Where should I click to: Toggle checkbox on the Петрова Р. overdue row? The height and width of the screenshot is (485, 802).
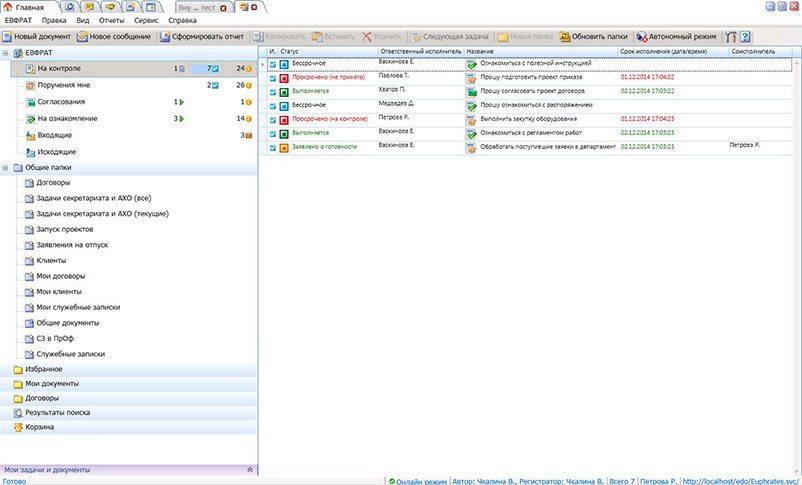(273, 120)
